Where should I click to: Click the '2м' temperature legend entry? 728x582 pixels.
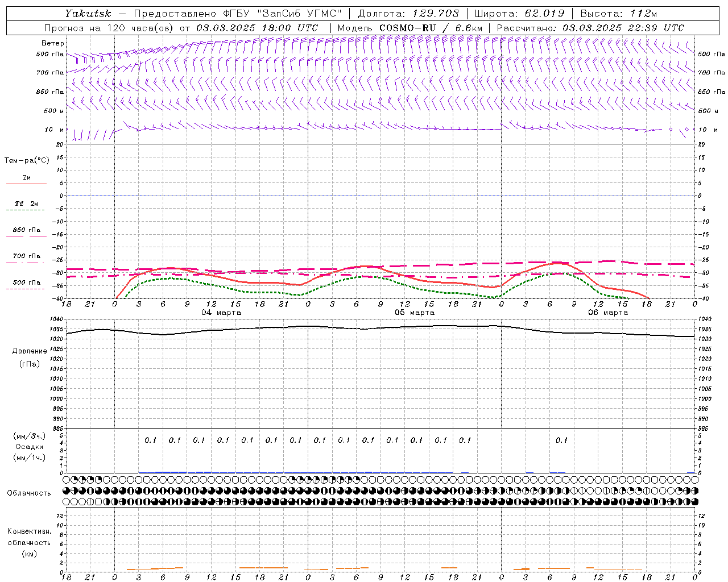tap(27, 177)
